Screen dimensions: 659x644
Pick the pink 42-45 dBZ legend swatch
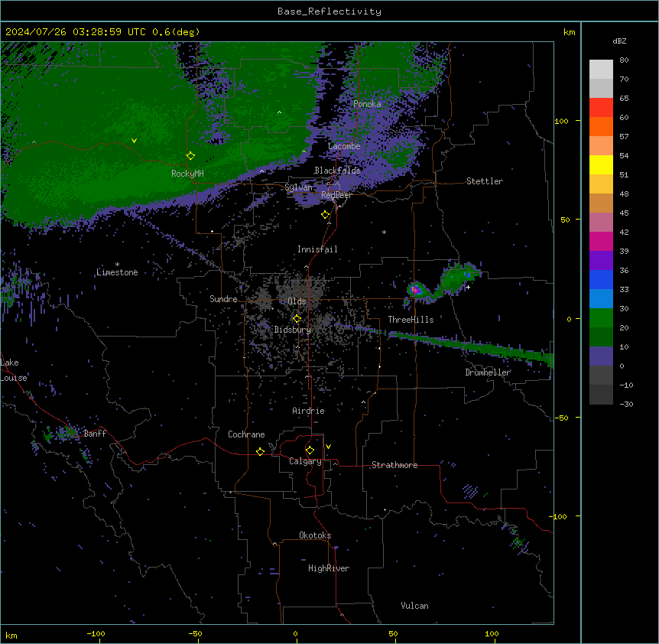[x=601, y=222]
